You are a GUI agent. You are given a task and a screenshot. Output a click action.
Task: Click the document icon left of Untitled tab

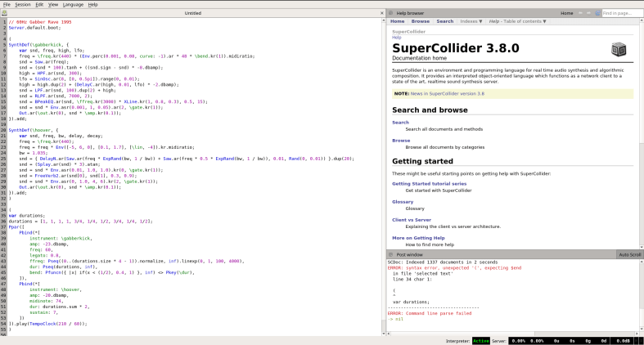pos(6,13)
